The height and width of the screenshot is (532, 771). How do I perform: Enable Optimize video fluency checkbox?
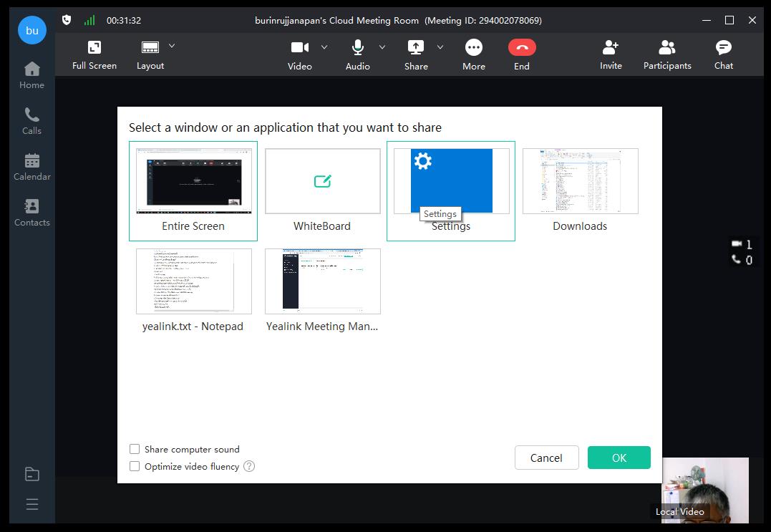(135, 466)
